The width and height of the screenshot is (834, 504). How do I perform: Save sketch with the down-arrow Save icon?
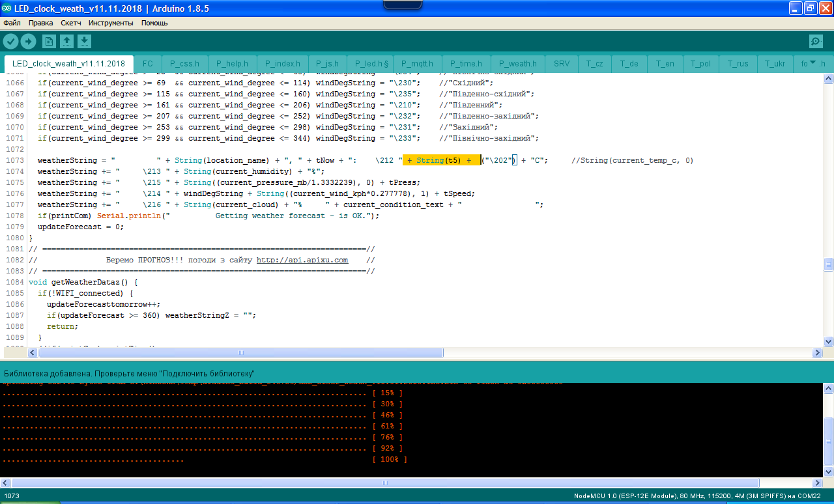[x=84, y=41]
